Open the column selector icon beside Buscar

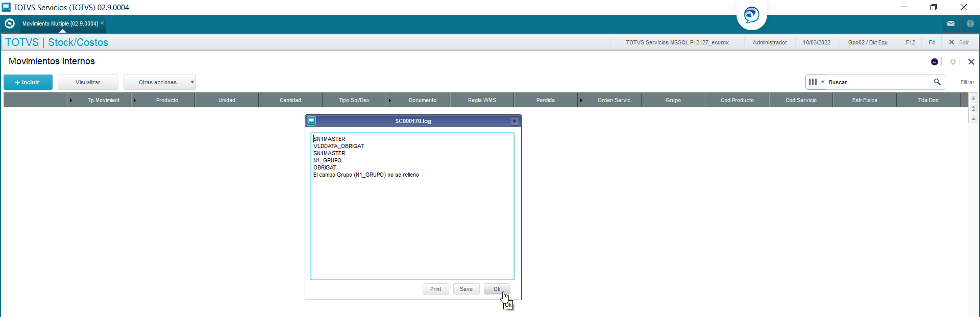(816, 82)
